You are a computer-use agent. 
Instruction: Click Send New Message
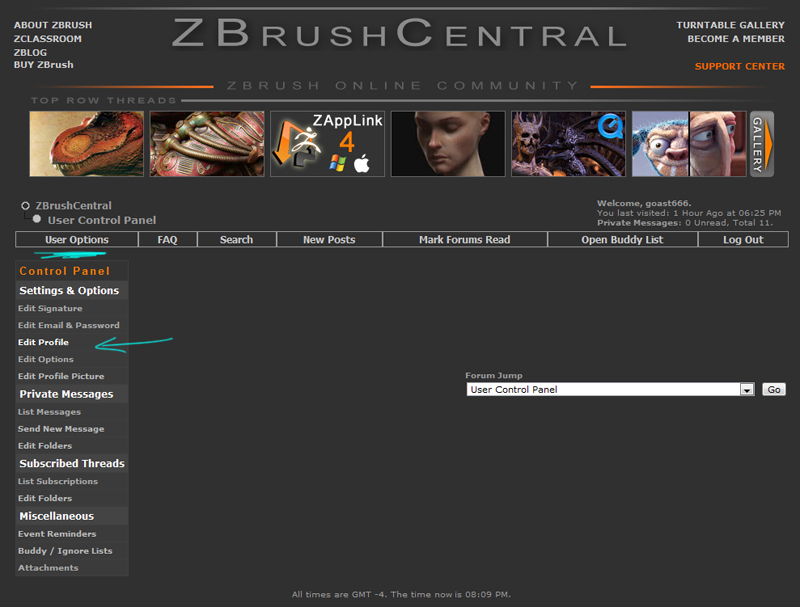[61, 428]
